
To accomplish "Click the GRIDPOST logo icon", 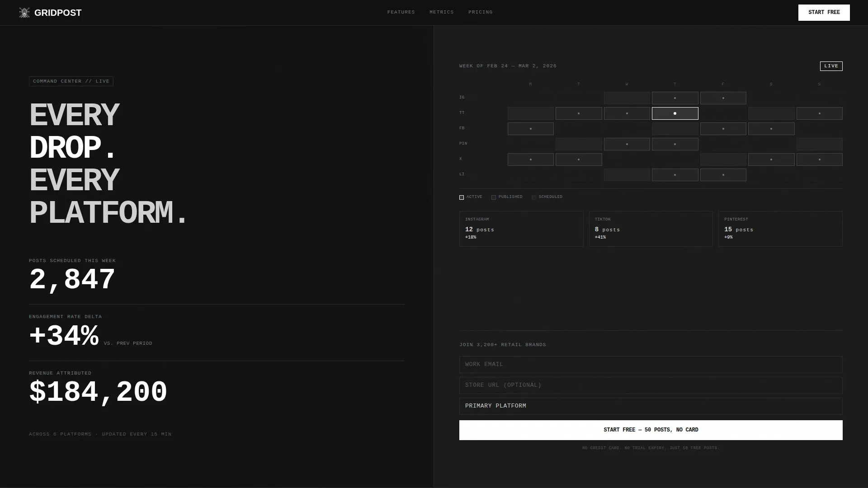I will tap(24, 13).
